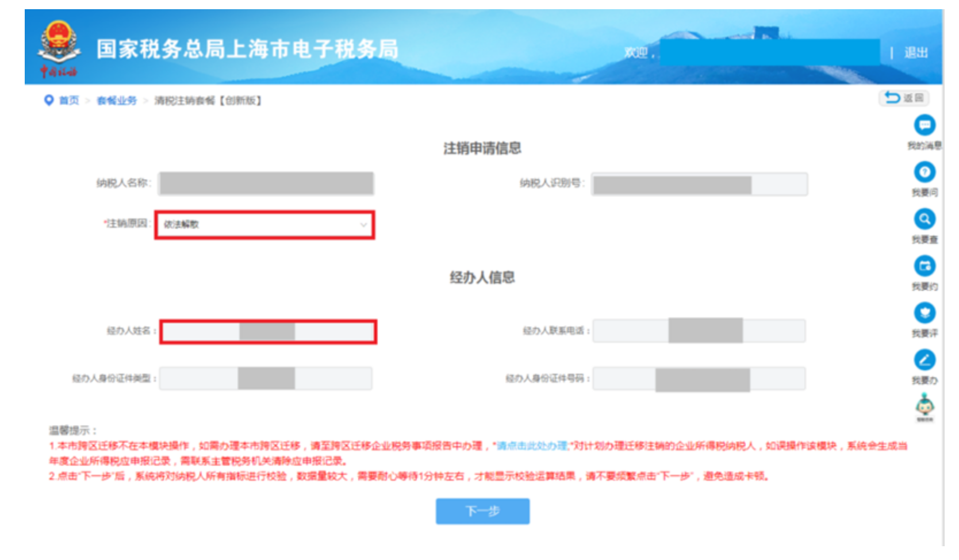Click the location pin icon in breadcrumb

49,100
